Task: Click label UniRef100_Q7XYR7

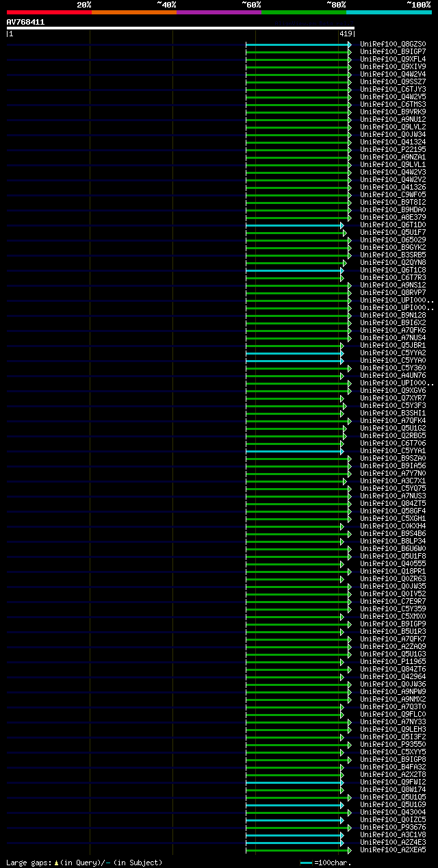Action: point(393,398)
